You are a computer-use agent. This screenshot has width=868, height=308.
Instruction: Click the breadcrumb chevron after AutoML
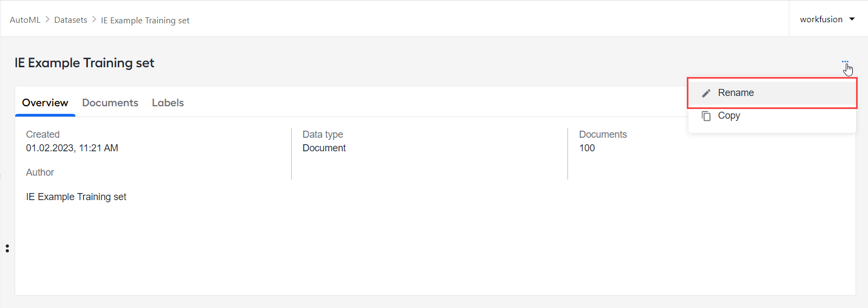pos(47,19)
